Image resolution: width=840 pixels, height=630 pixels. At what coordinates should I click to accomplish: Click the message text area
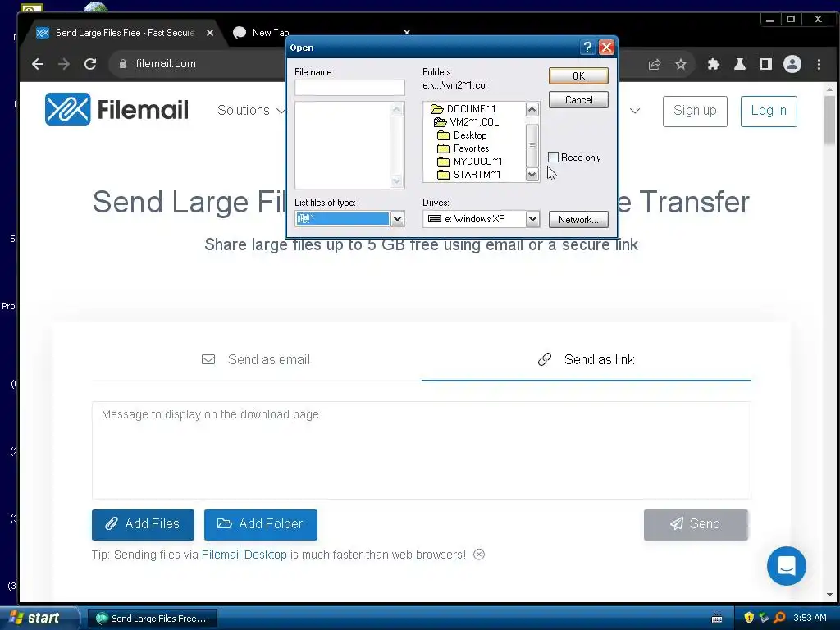[x=421, y=450]
